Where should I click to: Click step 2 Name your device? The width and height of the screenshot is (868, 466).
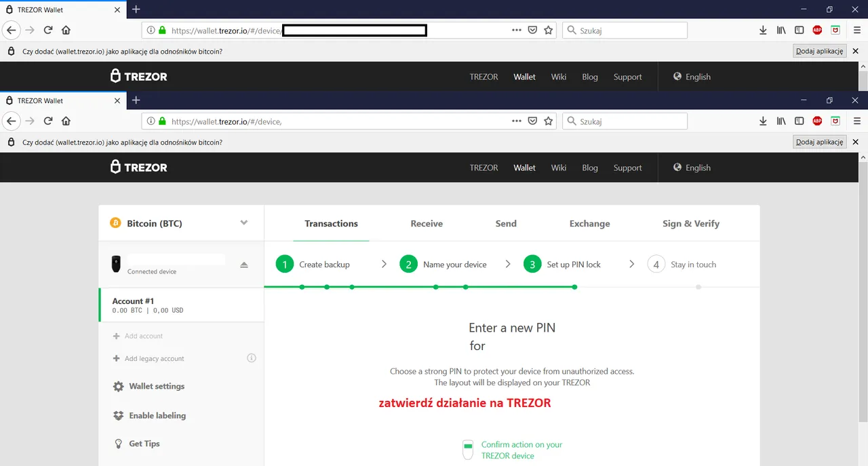tap(443, 265)
